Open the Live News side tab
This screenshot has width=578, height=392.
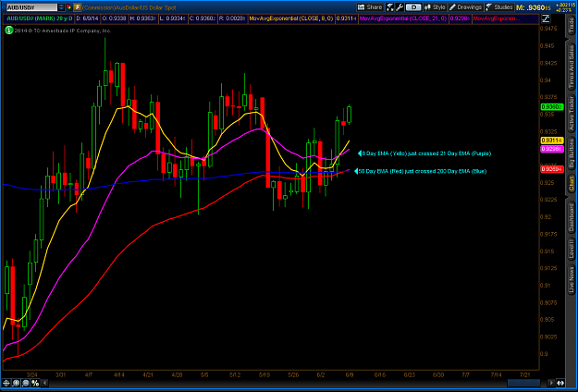572,278
